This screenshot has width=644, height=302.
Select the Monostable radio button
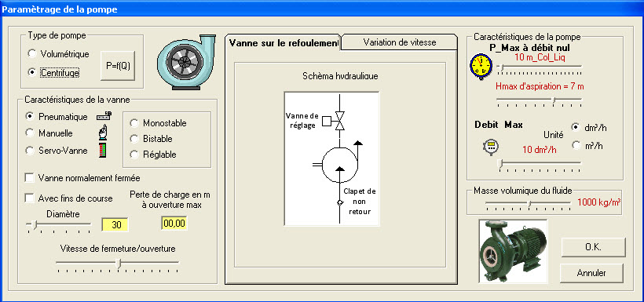(158, 123)
